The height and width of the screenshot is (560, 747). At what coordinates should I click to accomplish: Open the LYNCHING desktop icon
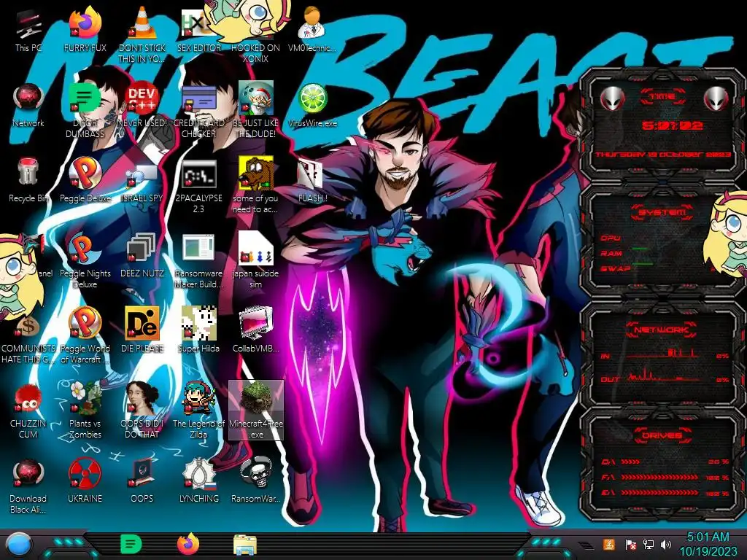pos(198,481)
